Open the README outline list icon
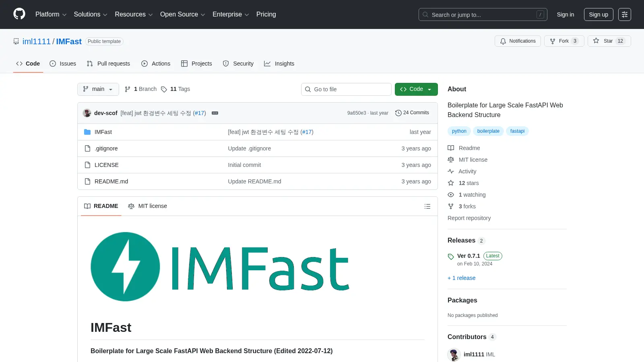This screenshot has height=362, width=644. pos(427,206)
